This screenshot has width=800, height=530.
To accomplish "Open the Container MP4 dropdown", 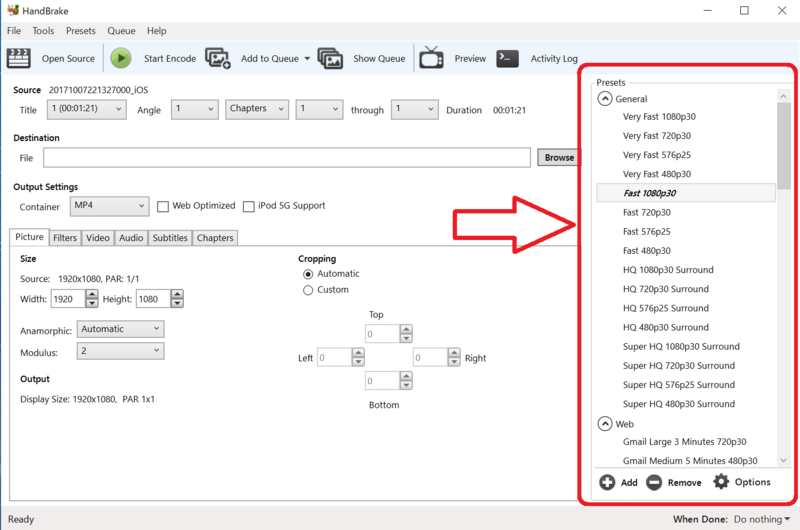I will coord(109,206).
